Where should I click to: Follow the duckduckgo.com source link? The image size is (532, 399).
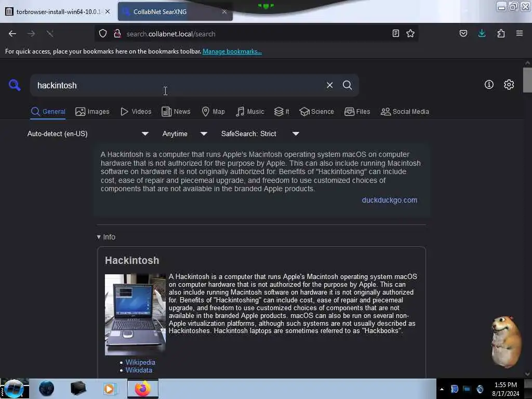[390, 200]
